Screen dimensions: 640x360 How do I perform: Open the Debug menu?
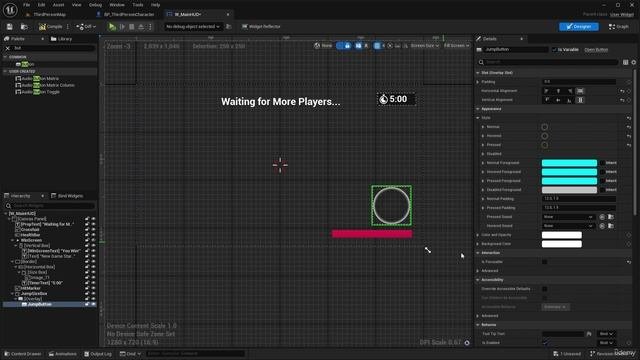point(95,5)
